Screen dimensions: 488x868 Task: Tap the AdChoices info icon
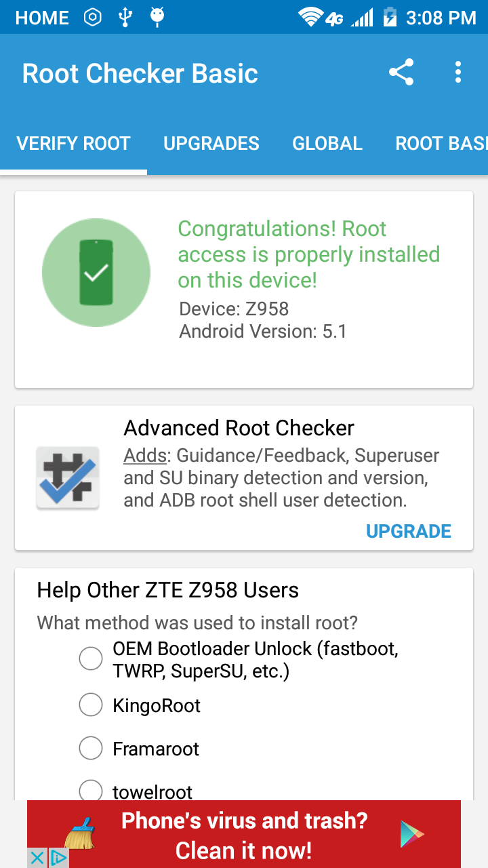pos(59,858)
